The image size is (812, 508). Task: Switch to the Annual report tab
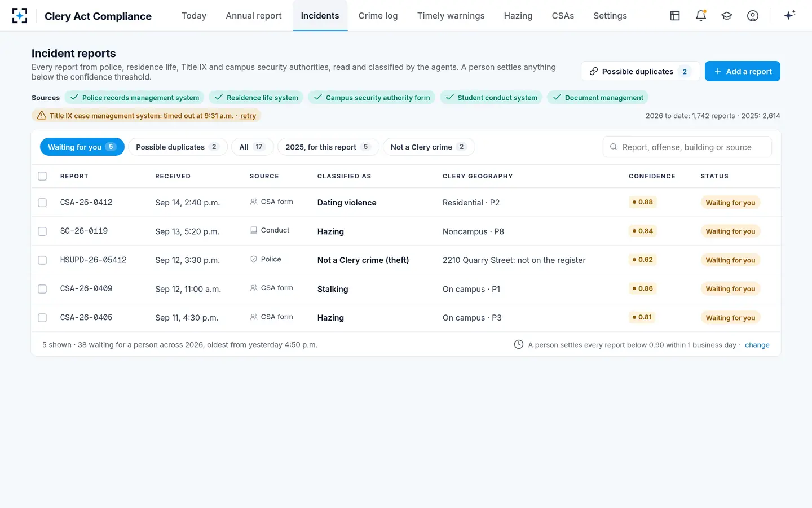coord(254,16)
